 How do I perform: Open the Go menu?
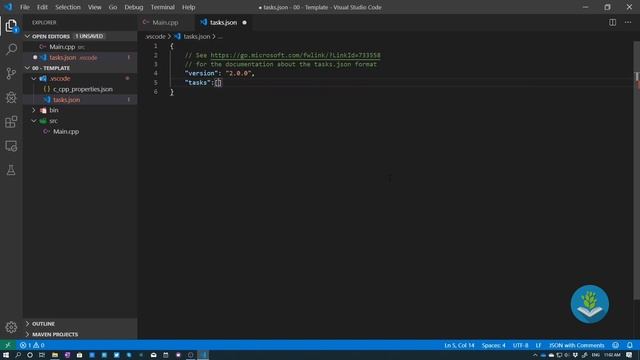113,7
